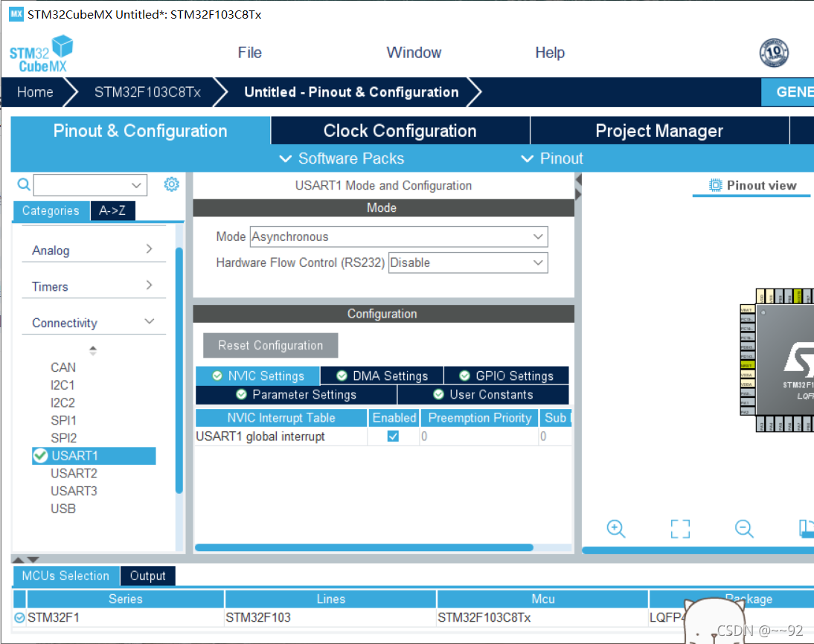This screenshot has width=814, height=644.
Task: Click Untitled - Pinout & Configuration breadcrumb
Action: 351,92
